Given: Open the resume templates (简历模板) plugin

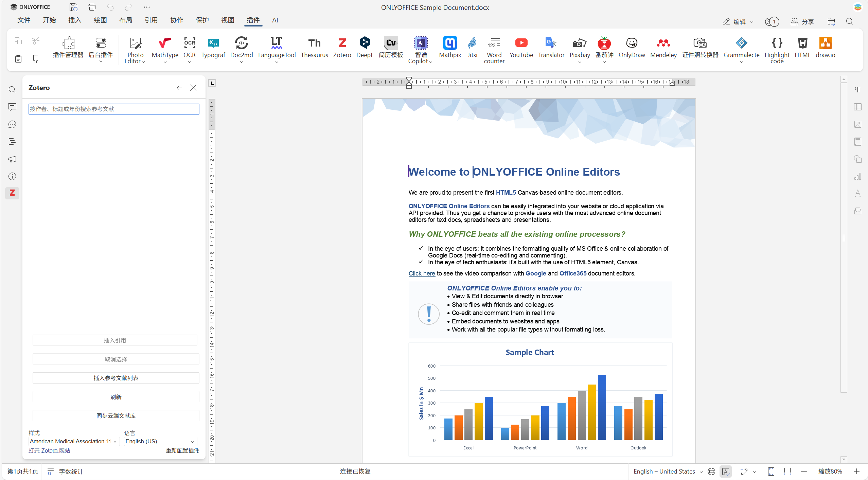Looking at the screenshot, I should (x=391, y=48).
